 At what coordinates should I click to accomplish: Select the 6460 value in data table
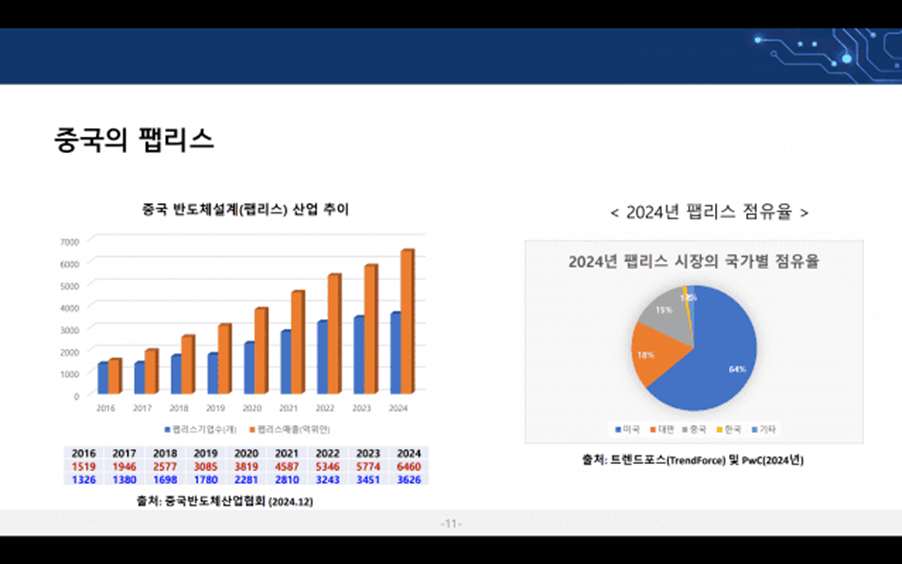(x=407, y=466)
